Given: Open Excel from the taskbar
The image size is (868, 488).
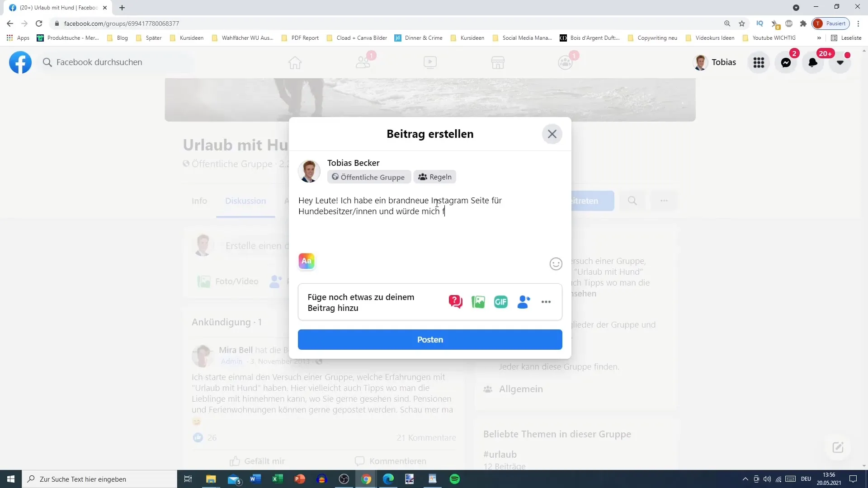Looking at the screenshot, I should point(278,479).
